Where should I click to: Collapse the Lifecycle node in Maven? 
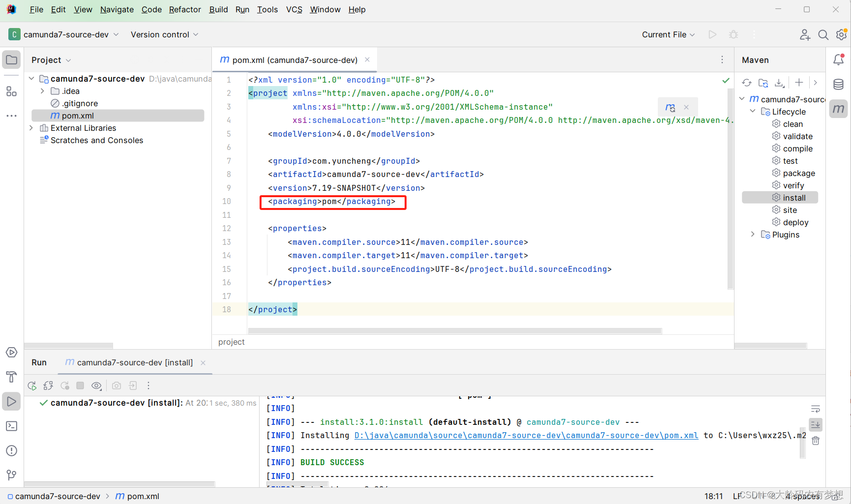pyautogui.click(x=753, y=112)
